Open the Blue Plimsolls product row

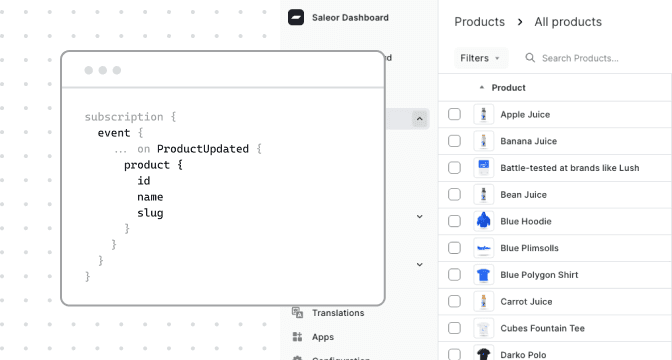click(555, 248)
